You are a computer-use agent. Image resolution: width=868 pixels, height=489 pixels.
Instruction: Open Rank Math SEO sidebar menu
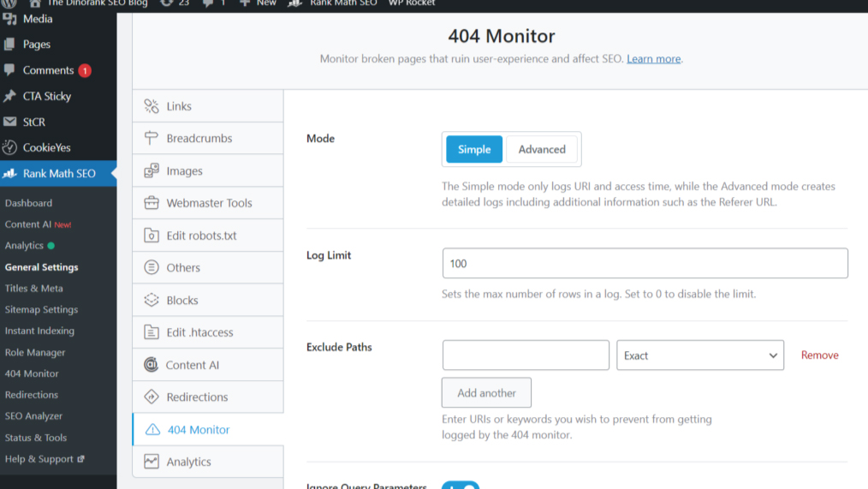[59, 174]
